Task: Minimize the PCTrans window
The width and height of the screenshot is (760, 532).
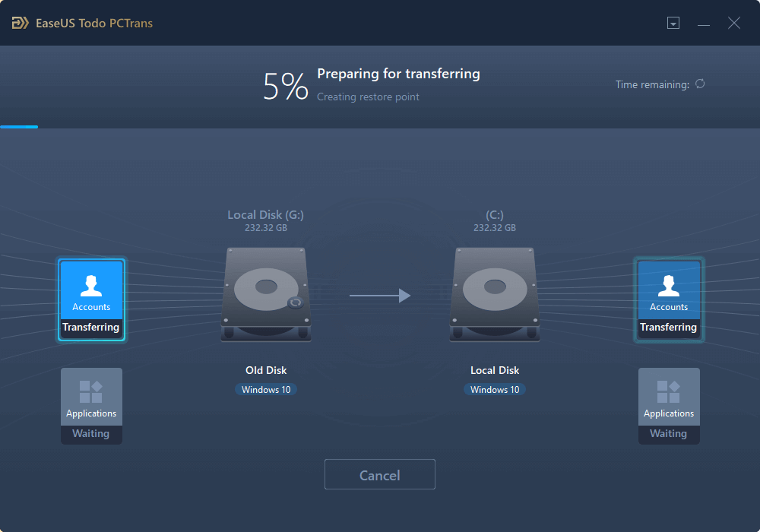Action: 704,24
